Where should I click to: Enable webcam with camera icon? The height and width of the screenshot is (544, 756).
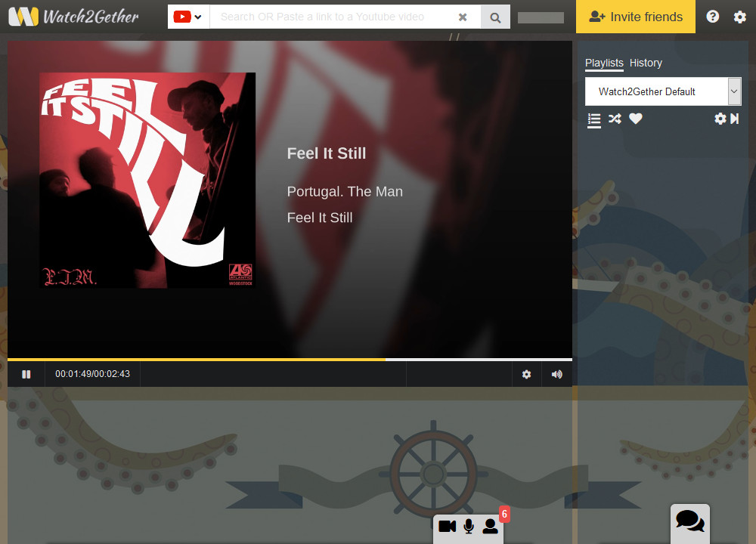[x=447, y=526]
